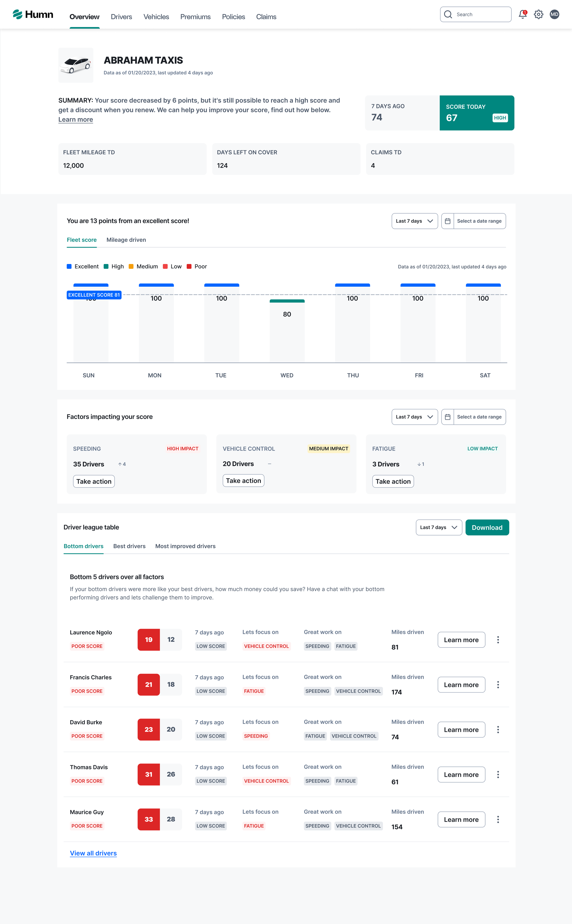Image resolution: width=572 pixels, height=924 pixels.
Task: Open three-dot menu for Maurice Guy
Action: point(498,819)
